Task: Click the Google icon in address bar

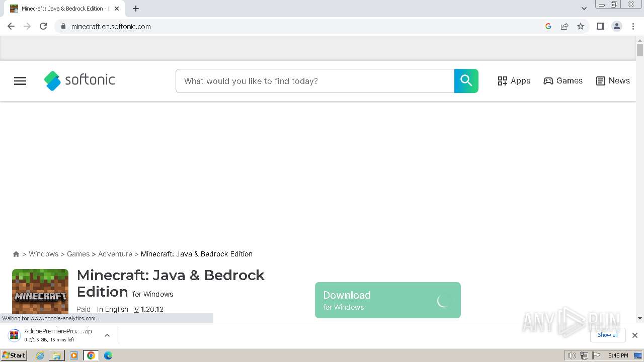Action: click(x=548, y=26)
